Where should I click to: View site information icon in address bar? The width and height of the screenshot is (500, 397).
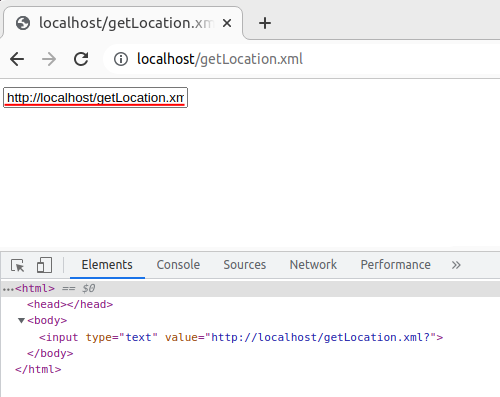(121, 59)
